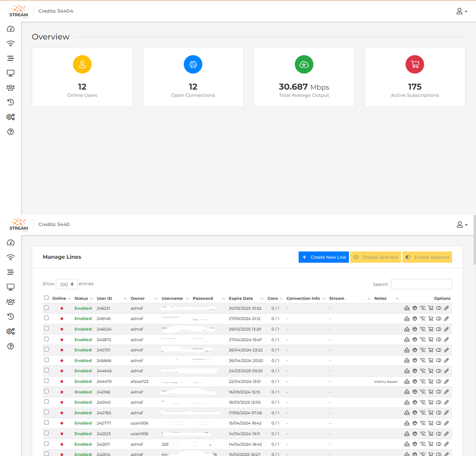Sort table by User ID column

point(111,299)
